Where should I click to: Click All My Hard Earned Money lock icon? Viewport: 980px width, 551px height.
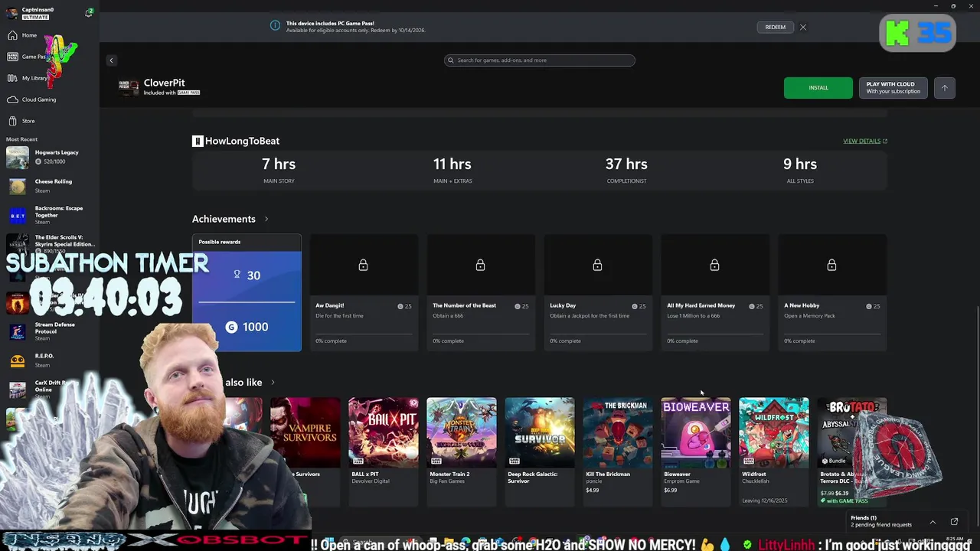coord(714,265)
